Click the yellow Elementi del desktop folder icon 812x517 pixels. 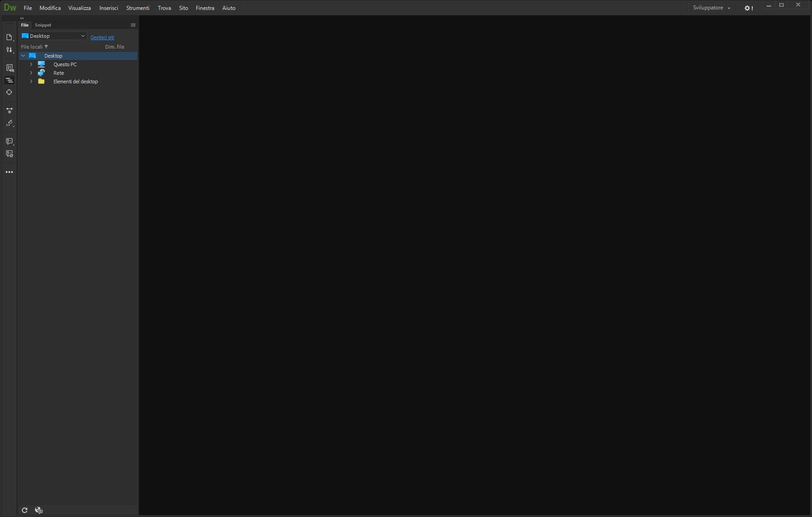[41, 81]
